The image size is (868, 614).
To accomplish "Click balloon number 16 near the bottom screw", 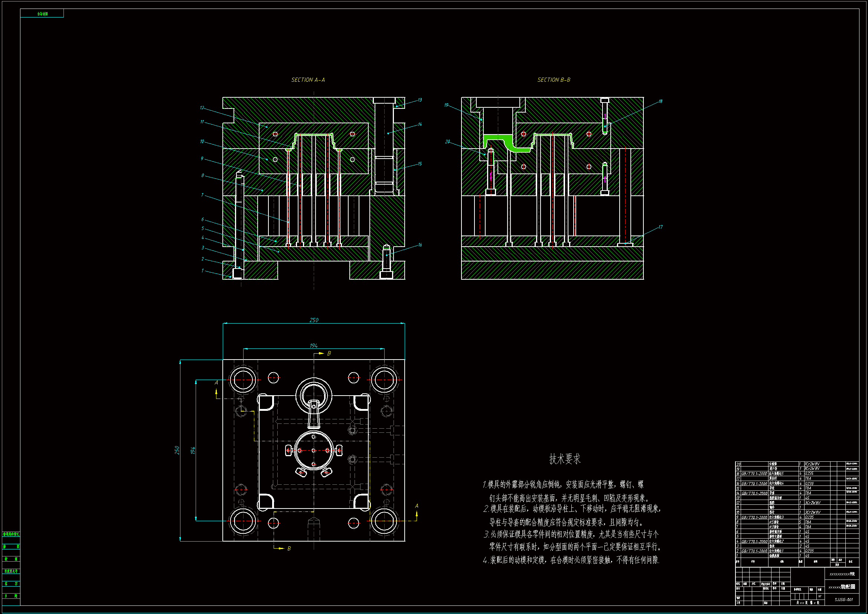I will point(420,245).
